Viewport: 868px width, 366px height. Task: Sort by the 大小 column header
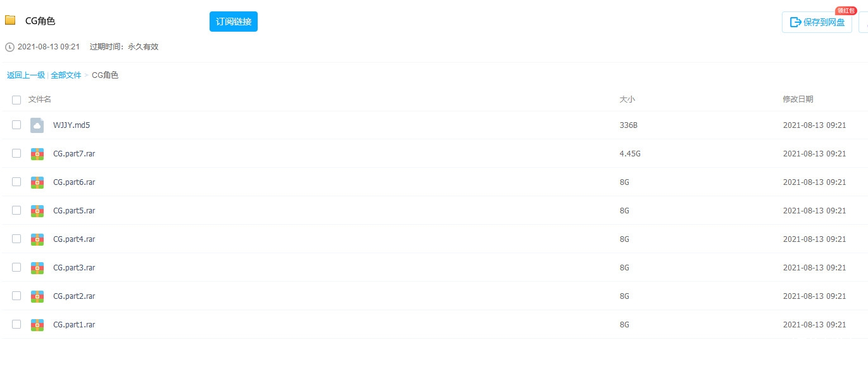coord(627,99)
